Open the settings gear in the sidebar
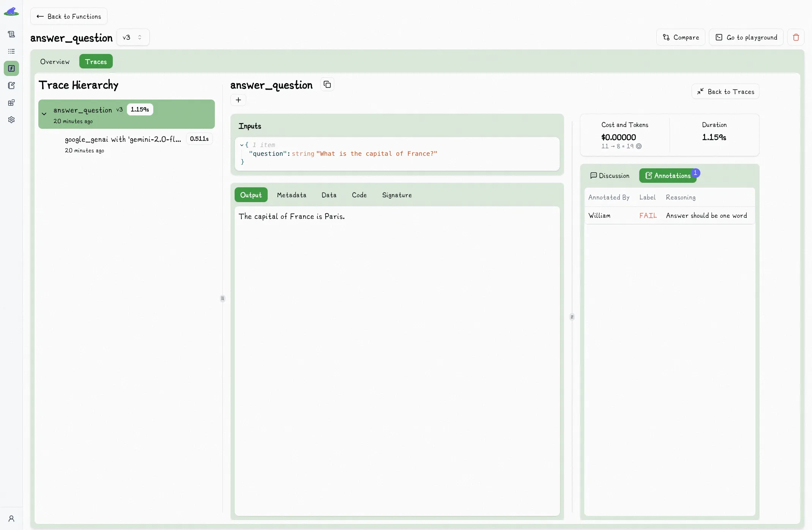This screenshot has width=812, height=530. coord(11,120)
